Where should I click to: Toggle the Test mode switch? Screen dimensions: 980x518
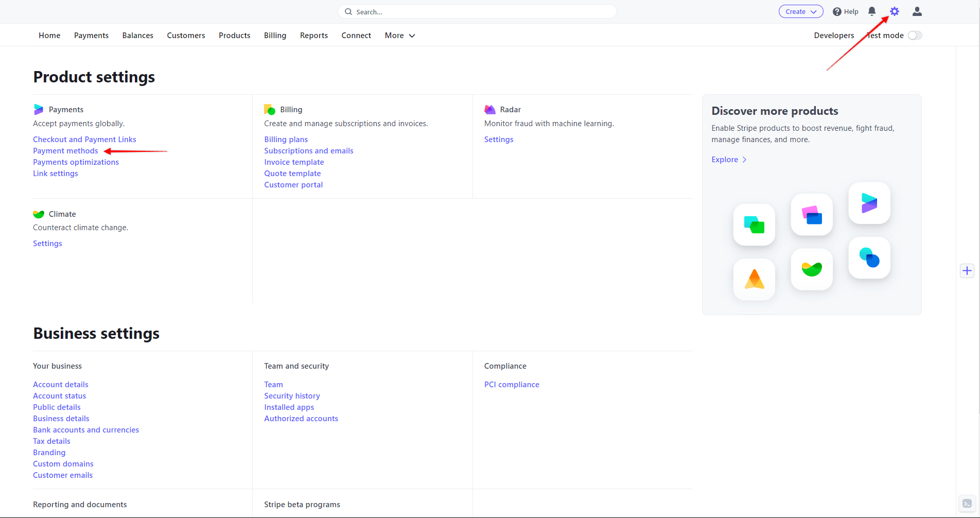[915, 36]
